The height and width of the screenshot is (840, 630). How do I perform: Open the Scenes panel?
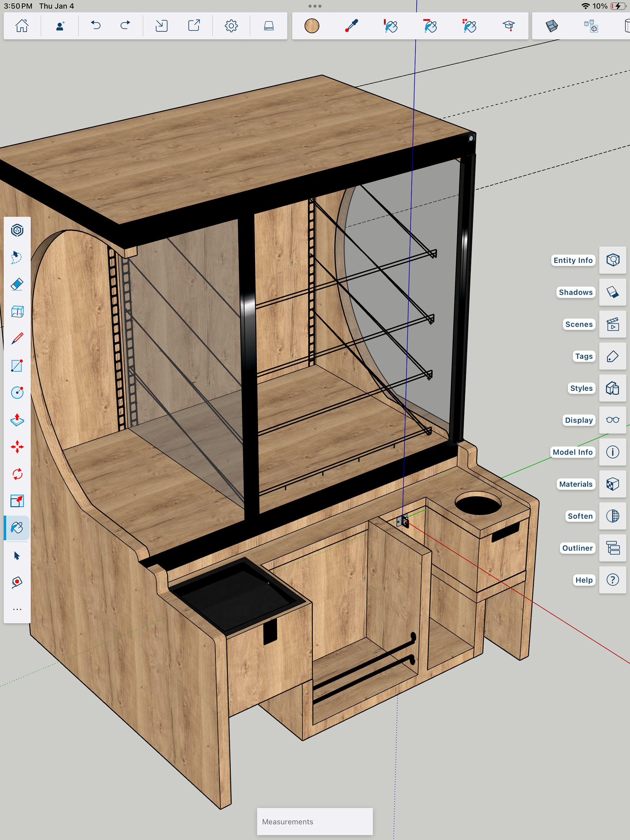[x=612, y=324]
